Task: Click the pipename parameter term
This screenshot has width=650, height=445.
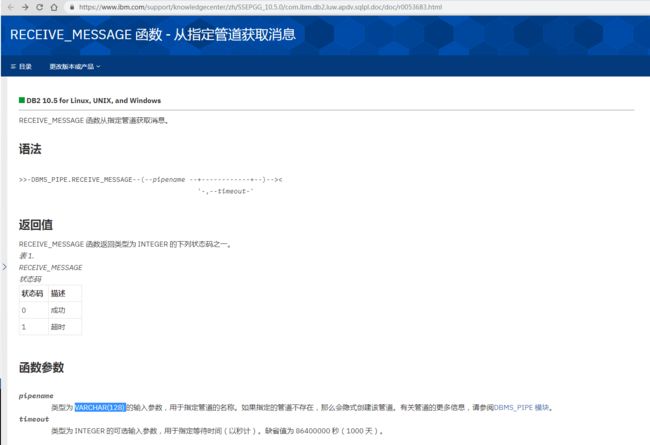Action: click(36, 396)
